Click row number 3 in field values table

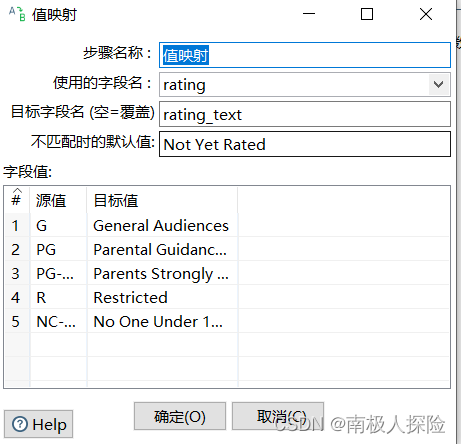click(x=16, y=273)
